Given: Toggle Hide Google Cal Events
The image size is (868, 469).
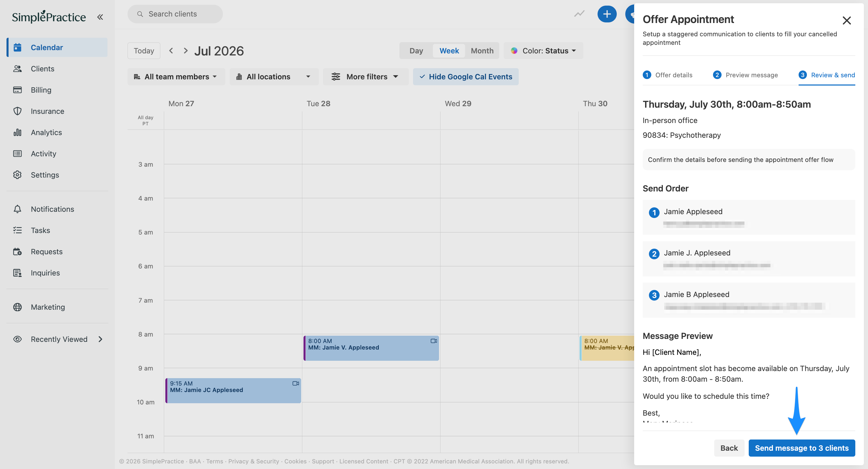Looking at the screenshot, I should (x=466, y=76).
